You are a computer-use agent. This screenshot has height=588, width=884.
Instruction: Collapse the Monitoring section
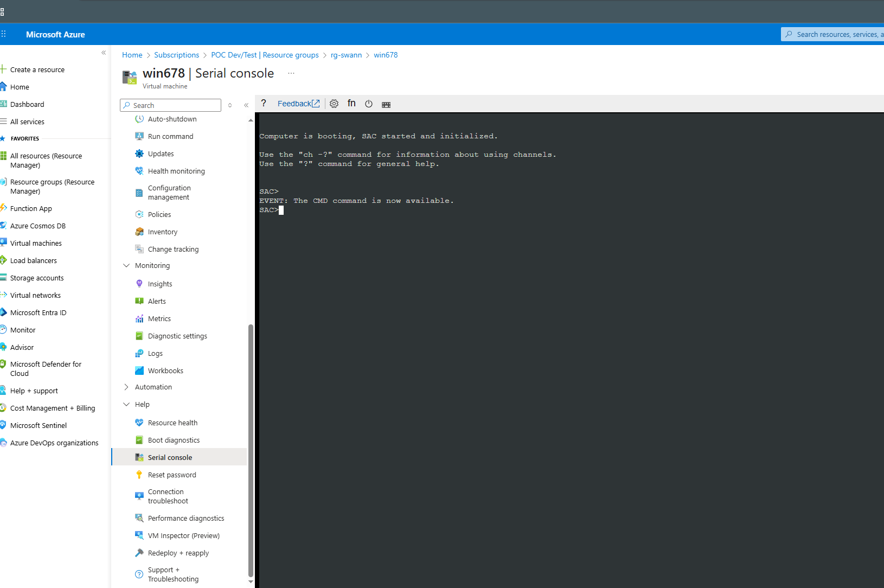point(126,265)
